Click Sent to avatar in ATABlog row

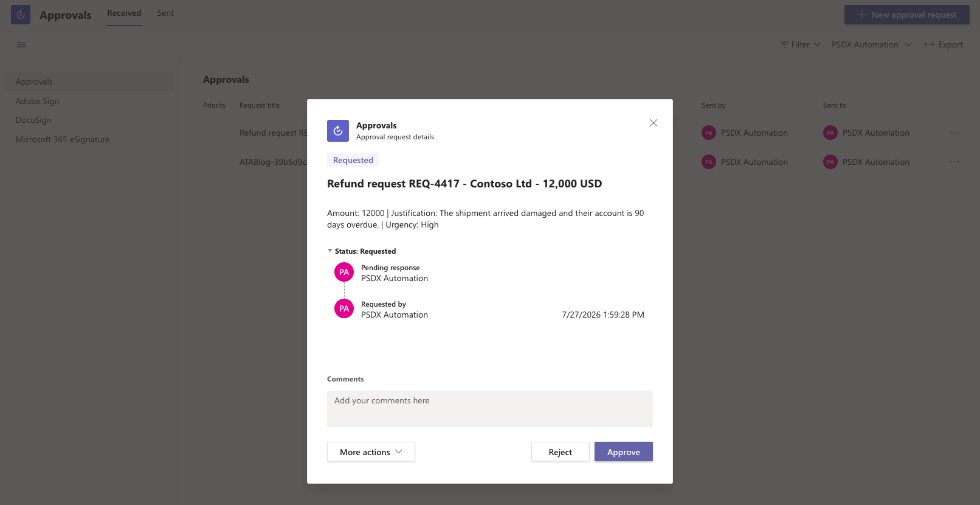pyautogui.click(x=830, y=162)
